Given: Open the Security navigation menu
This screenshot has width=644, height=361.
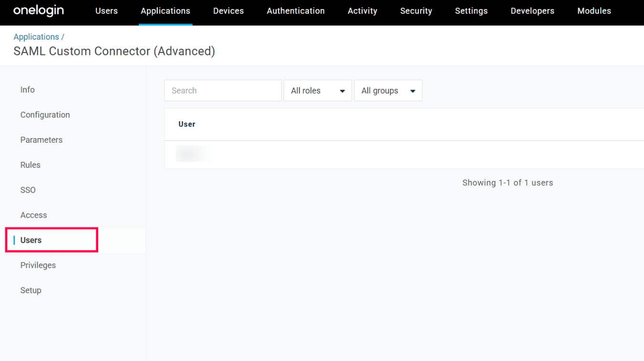Looking at the screenshot, I should pos(416,11).
